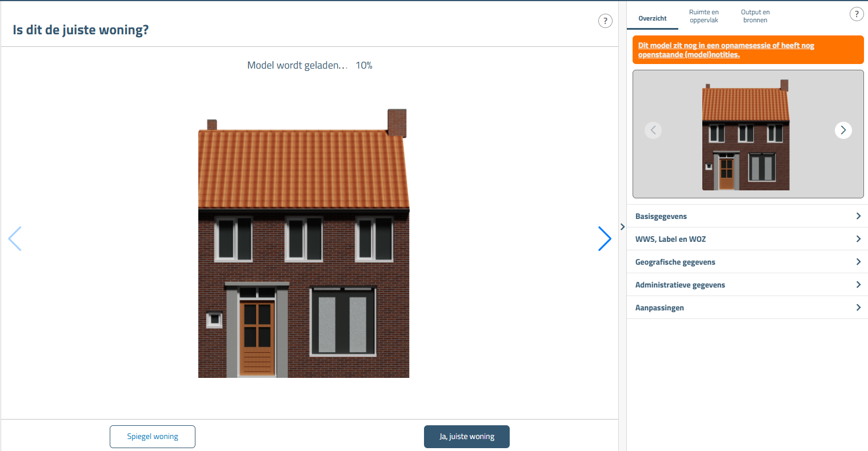Screen dimensions: 868x451
Task: Confirm with the Ja, juiste woning button
Action: [x=466, y=436]
